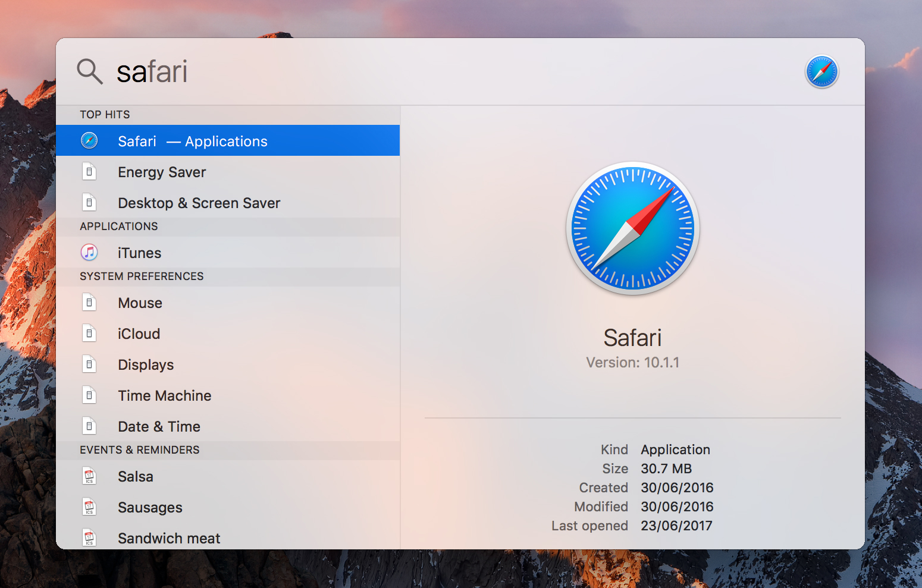Image resolution: width=922 pixels, height=588 pixels.
Task: Click the large Safari compass preview icon
Action: [633, 228]
